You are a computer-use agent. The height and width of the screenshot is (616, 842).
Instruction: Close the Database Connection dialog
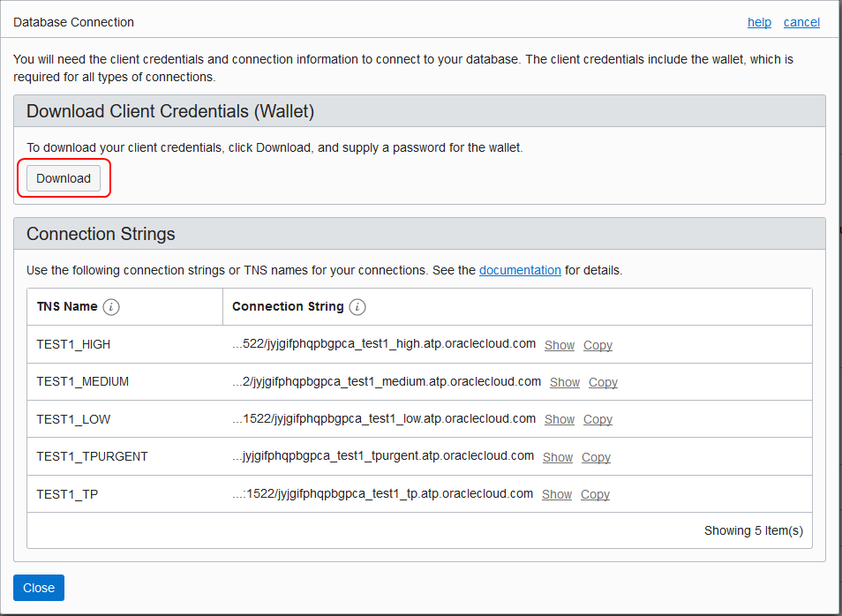[x=39, y=588]
